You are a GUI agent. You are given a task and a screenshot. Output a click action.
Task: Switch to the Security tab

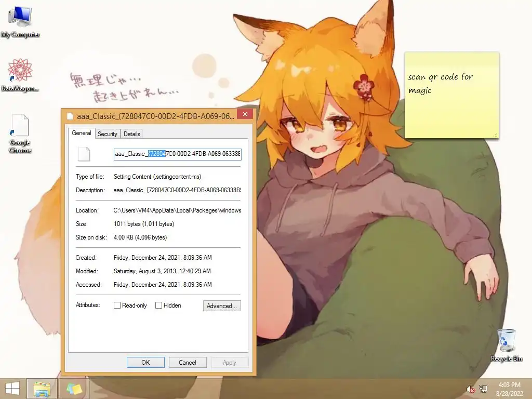click(x=107, y=134)
